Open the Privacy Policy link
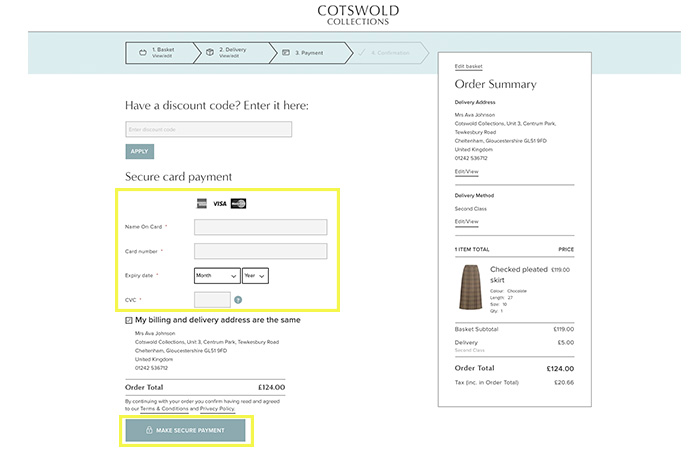Viewport: 700px width, 450px height. click(x=217, y=409)
